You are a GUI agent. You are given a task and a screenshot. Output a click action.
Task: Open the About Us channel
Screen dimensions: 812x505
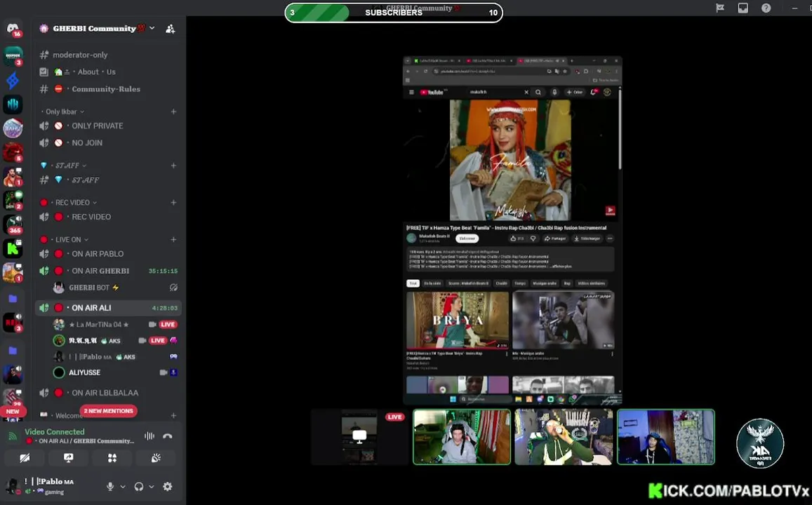point(107,72)
